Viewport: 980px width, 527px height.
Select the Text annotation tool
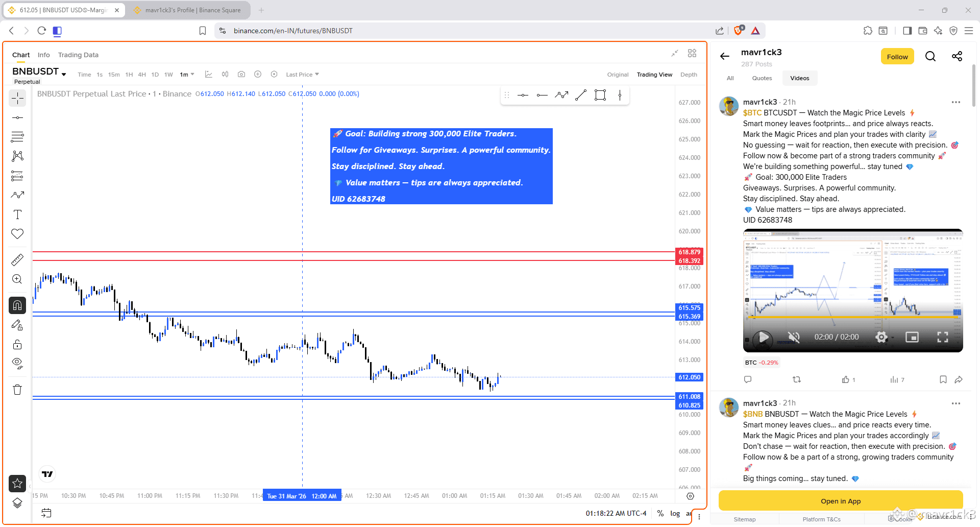pyautogui.click(x=17, y=214)
